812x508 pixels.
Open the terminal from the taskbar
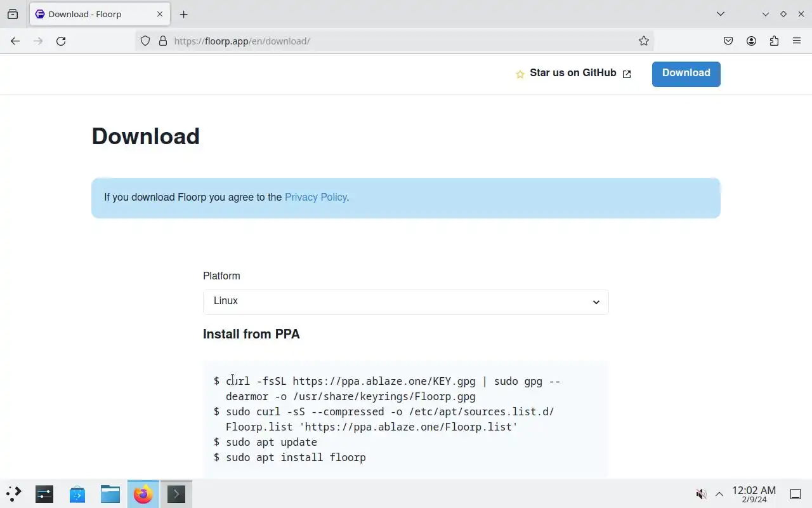[x=176, y=493]
